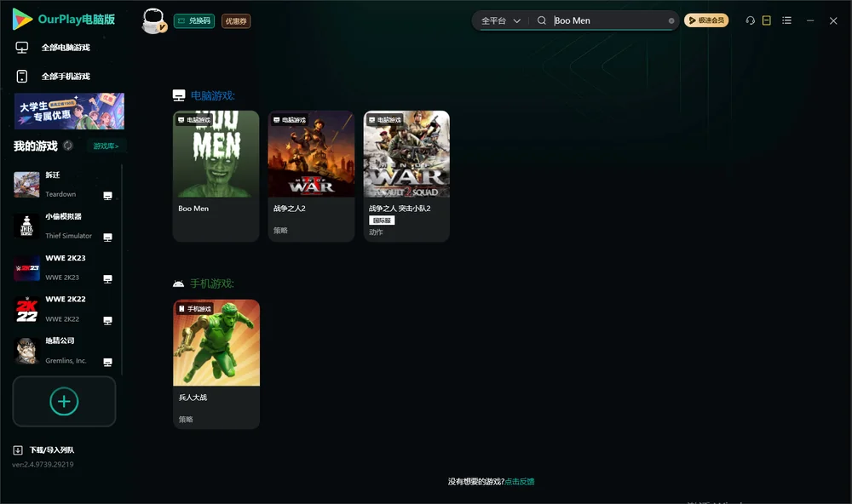Select WWE 2K23 in my games
The height and width of the screenshot is (504, 852).
(x=64, y=268)
